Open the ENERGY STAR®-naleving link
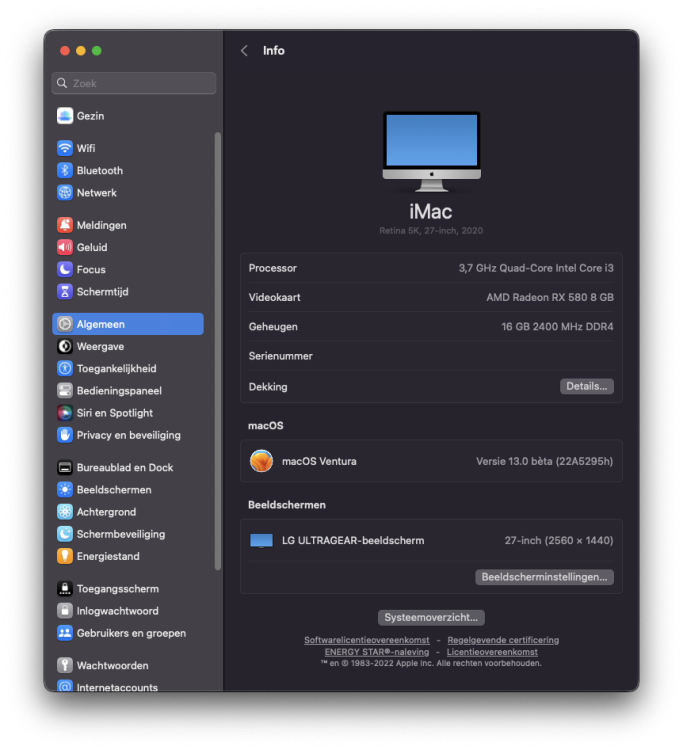 pyautogui.click(x=377, y=652)
